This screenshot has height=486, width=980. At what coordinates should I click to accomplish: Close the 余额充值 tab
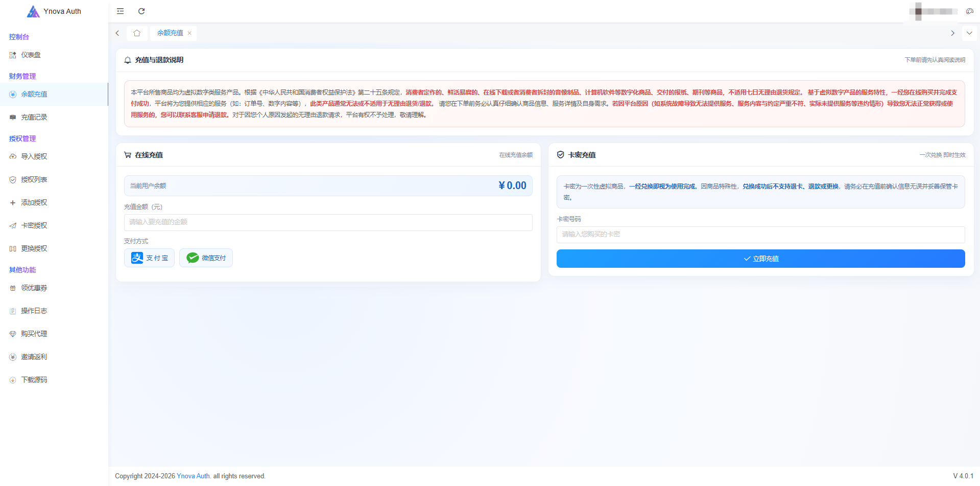point(189,33)
